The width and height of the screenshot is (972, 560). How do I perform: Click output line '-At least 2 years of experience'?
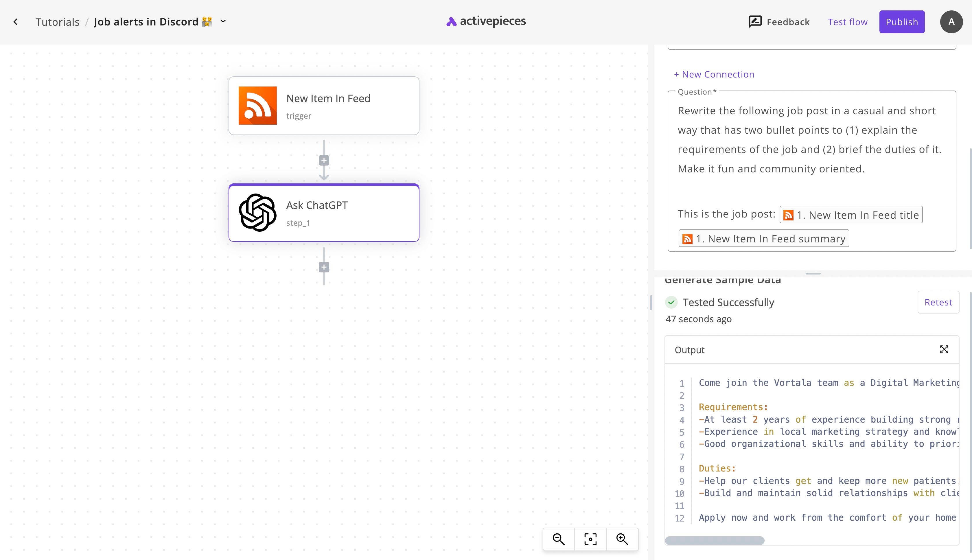829,419
